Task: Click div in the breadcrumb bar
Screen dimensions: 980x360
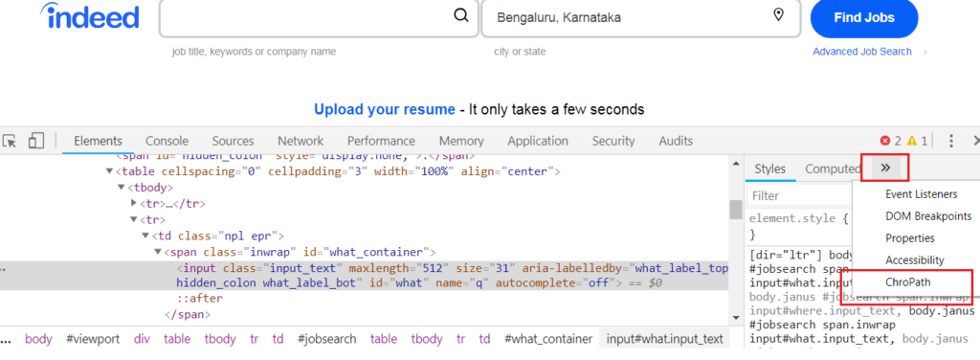Action: click(142, 339)
